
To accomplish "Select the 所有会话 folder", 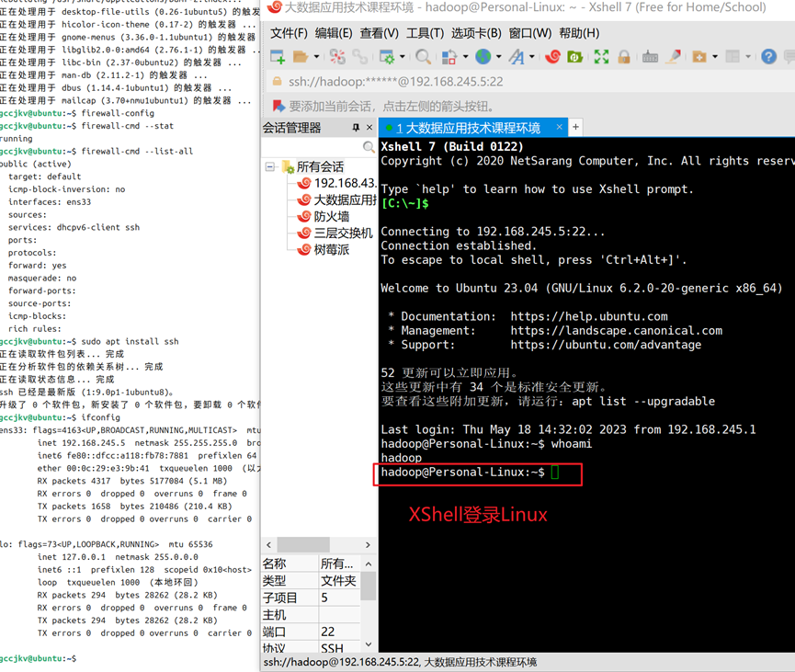I will pos(320,166).
